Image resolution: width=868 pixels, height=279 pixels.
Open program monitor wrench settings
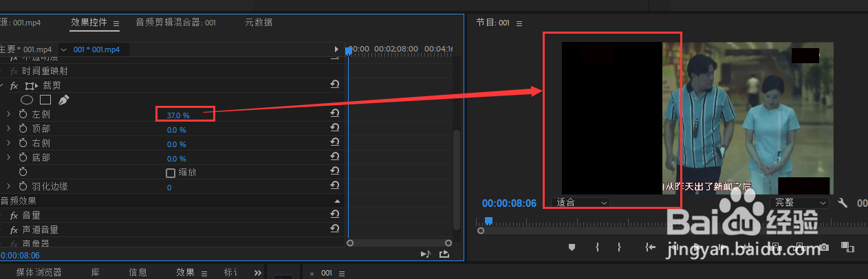click(x=844, y=203)
